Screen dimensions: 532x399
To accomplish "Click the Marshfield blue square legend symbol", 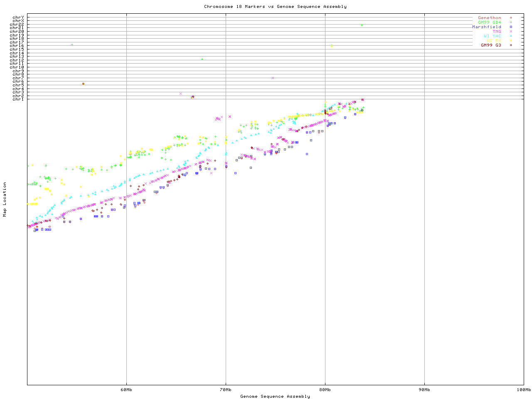I will [511, 27].
